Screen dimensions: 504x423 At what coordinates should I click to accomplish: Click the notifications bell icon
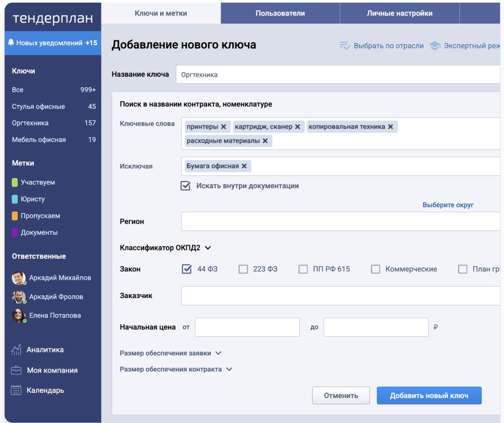(x=11, y=43)
